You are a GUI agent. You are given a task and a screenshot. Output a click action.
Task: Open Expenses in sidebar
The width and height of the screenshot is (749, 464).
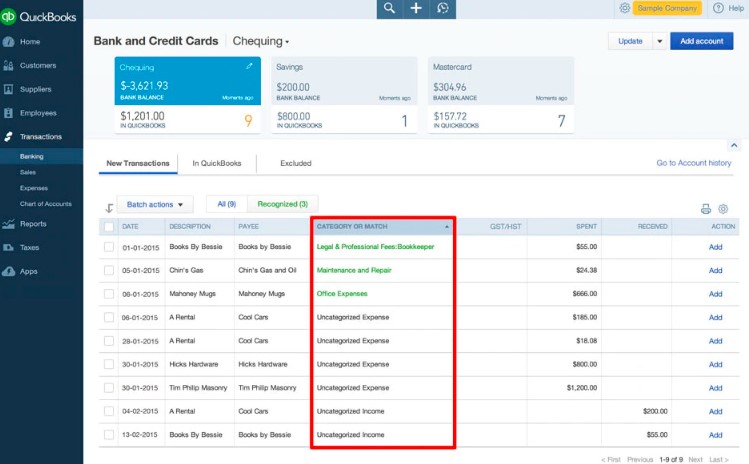pyautogui.click(x=33, y=188)
